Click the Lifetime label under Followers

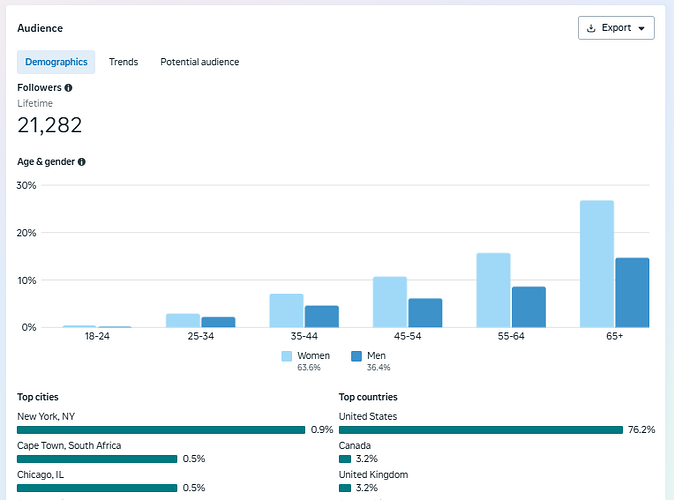35,104
